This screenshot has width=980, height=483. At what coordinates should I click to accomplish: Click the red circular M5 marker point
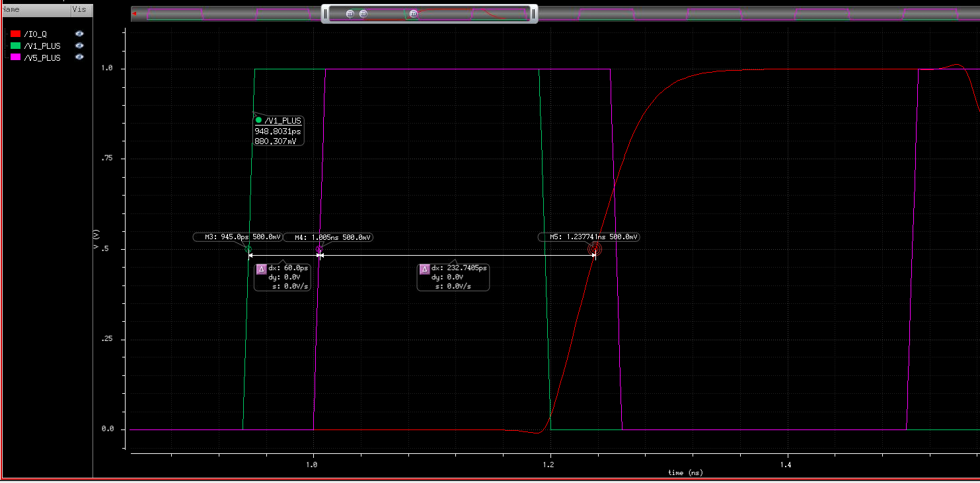click(x=595, y=249)
